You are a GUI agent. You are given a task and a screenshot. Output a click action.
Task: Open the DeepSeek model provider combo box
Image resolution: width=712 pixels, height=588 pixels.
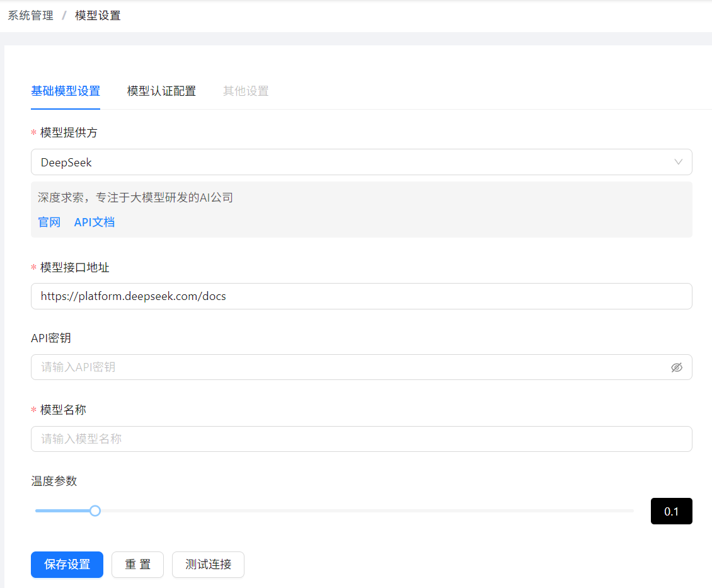353,162
